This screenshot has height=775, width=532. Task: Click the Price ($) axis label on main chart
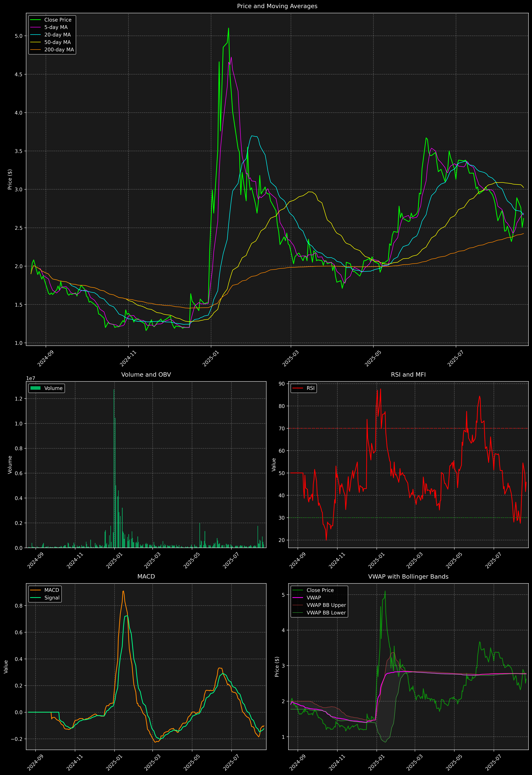[10, 179]
